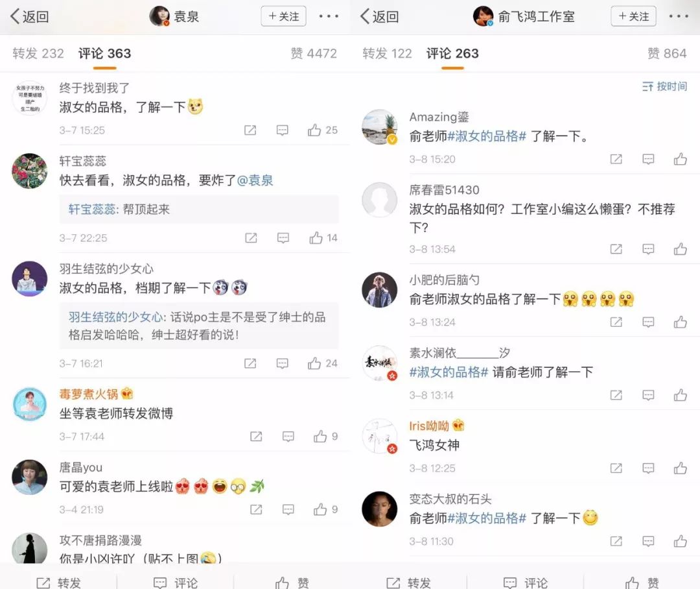Open more options on 俞飞鸿工作室's post
The width and height of the screenshot is (700, 589).
[x=679, y=16]
